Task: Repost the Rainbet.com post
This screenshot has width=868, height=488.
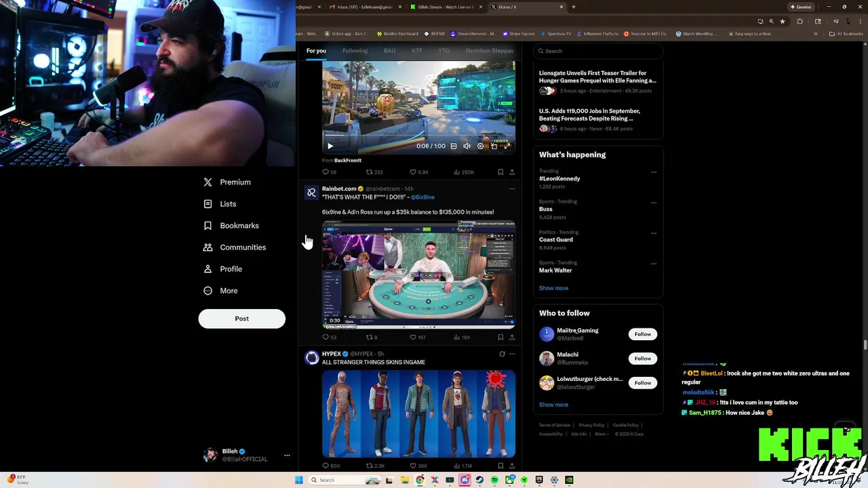Action: click(372, 337)
